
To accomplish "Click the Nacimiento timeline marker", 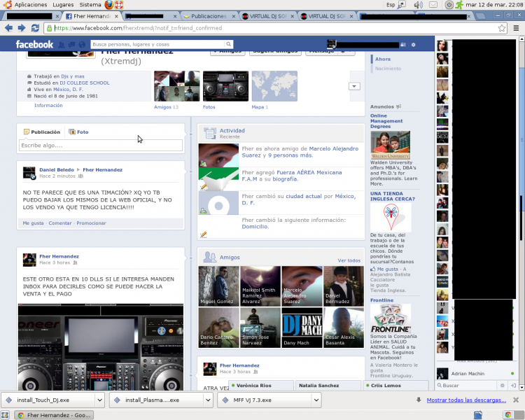I will pyautogui.click(x=388, y=69).
